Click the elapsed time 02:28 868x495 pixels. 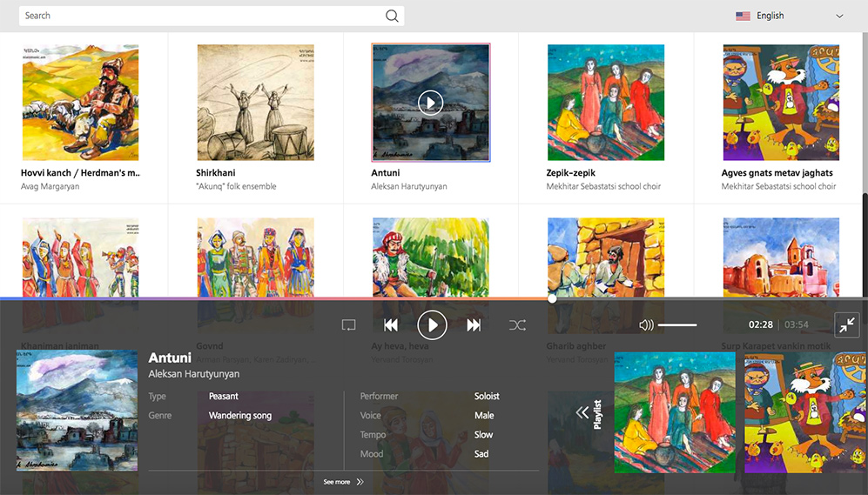[x=761, y=324]
